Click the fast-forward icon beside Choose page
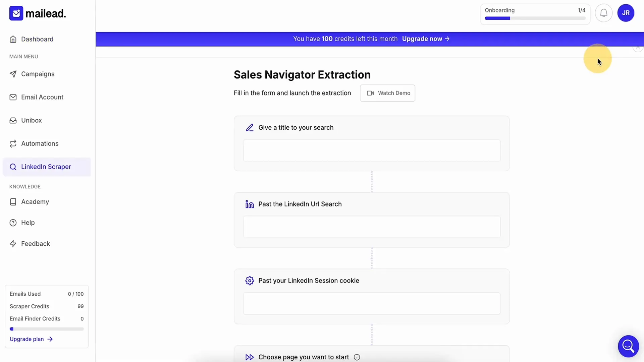Viewport: 644px width, 362px height. click(250, 357)
